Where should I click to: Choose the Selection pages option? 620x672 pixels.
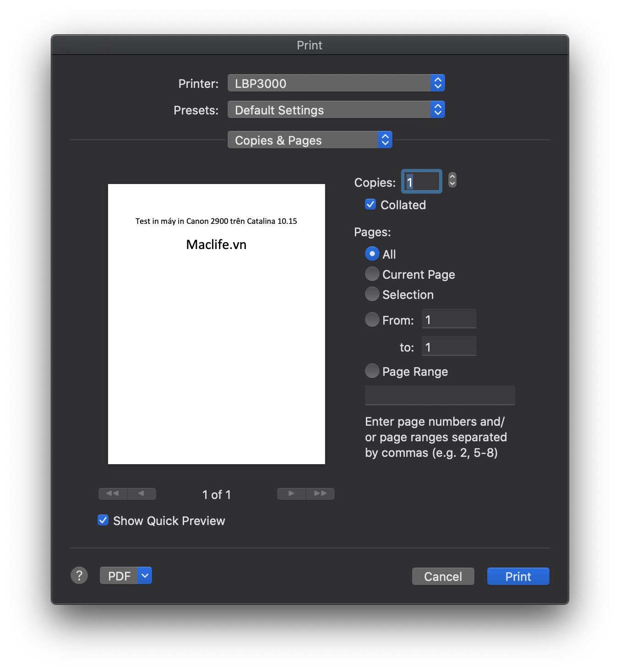tap(372, 294)
